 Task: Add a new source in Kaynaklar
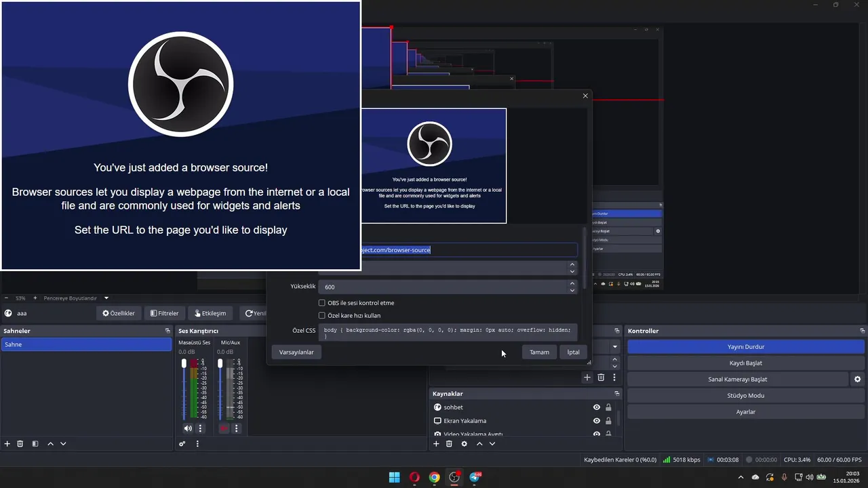(436, 444)
